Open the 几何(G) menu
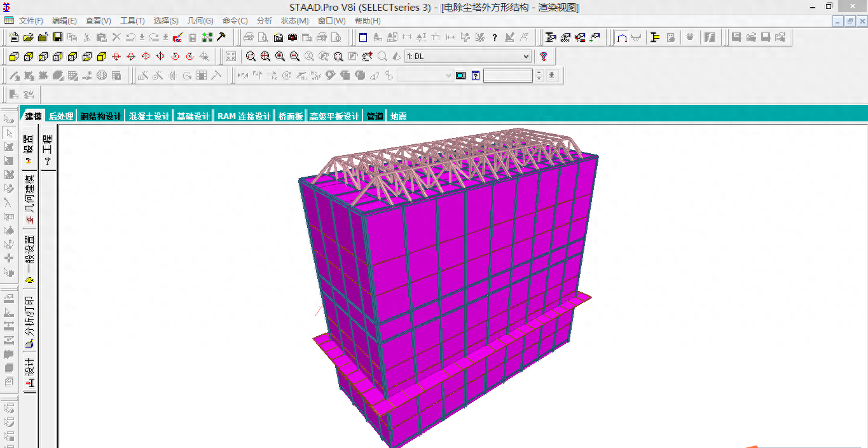The width and height of the screenshot is (868, 448). [200, 21]
